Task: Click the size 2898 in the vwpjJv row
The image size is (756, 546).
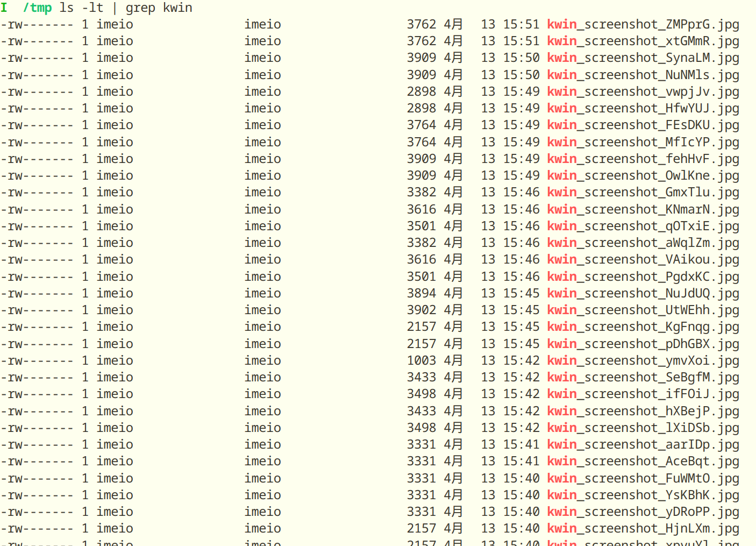Action: click(422, 92)
